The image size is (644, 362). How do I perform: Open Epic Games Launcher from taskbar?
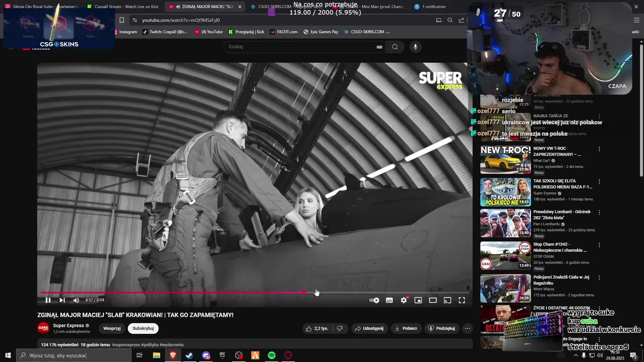222,355
